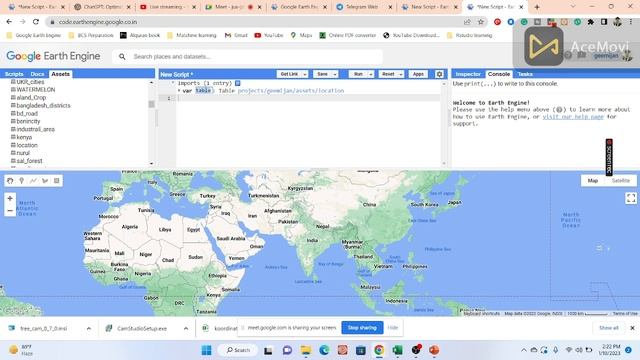Open the Maps bookmark
640x360 pixels.
click(301, 36)
